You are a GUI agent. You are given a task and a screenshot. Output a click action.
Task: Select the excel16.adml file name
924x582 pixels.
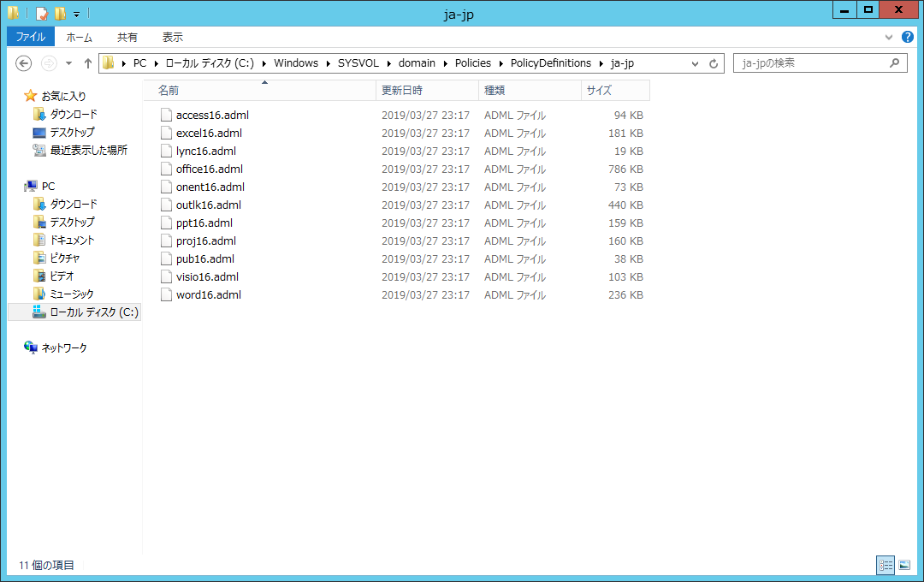point(210,134)
